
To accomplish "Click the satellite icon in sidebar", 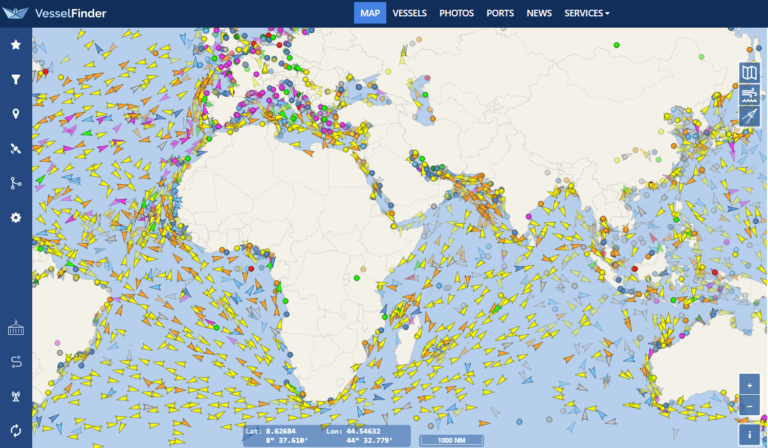I will coord(15,149).
